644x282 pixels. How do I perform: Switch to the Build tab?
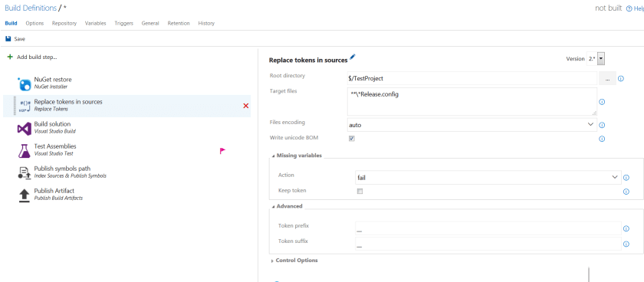pyautogui.click(x=11, y=24)
